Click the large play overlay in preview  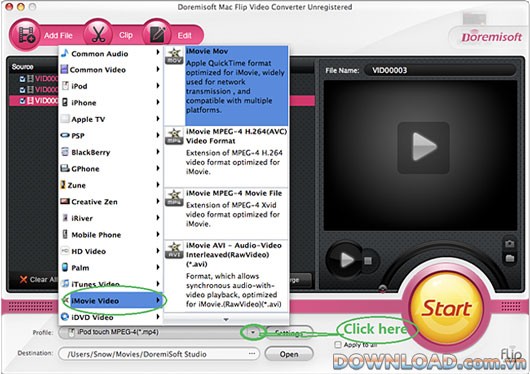pyautogui.click(x=424, y=148)
